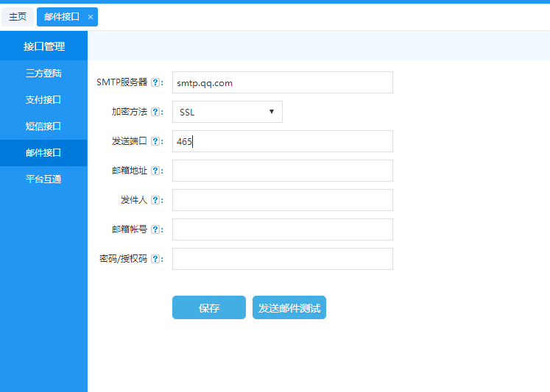Click help icon beside 发送端口 label
This screenshot has width=550, height=392.
pyautogui.click(x=155, y=141)
